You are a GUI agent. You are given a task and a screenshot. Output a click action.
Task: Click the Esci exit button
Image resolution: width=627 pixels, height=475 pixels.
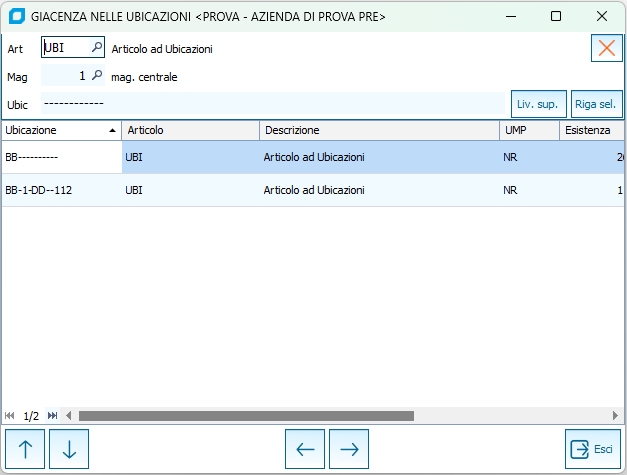click(593, 449)
